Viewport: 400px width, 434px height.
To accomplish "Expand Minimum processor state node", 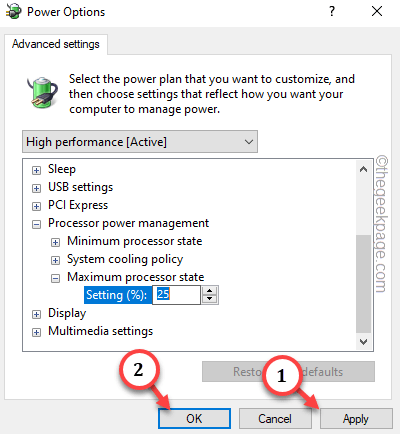I will [55, 242].
